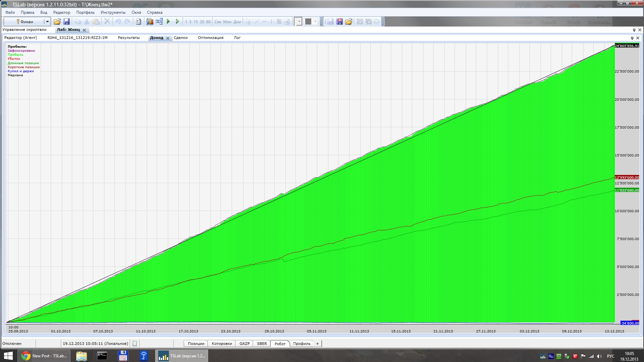644x362 pixels.
Task: Toggle the 15 timeframe interval
Action: click(x=196, y=22)
